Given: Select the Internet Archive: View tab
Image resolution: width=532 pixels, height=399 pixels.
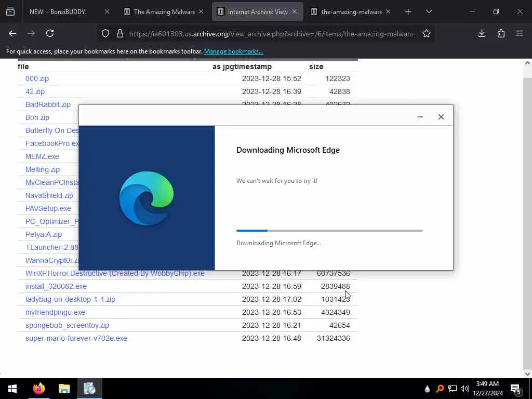Looking at the screenshot, I should 258,11.
